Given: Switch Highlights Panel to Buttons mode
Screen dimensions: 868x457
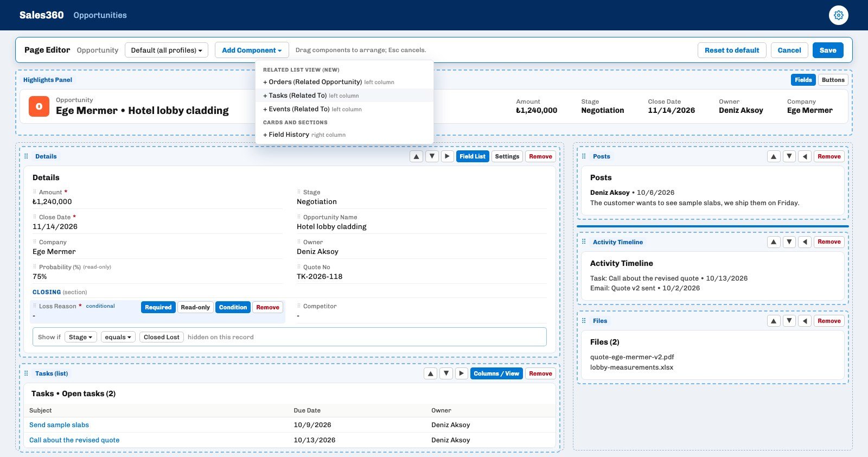Looking at the screenshot, I should [x=833, y=80].
